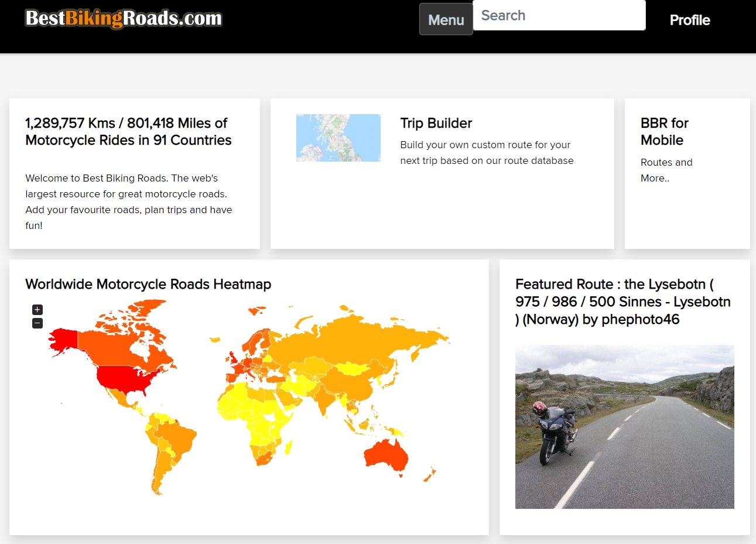Viewport: 756px width, 544px height.
Task: Click the 1,289,757 Kms statistics heading
Action: (x=128, y=132)
